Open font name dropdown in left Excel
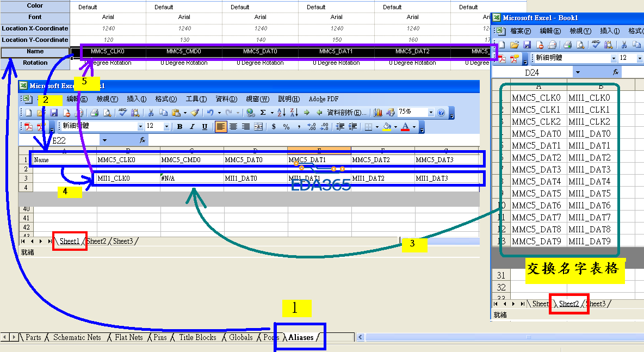Screen dimensions: 644x352 pos(140,127)
